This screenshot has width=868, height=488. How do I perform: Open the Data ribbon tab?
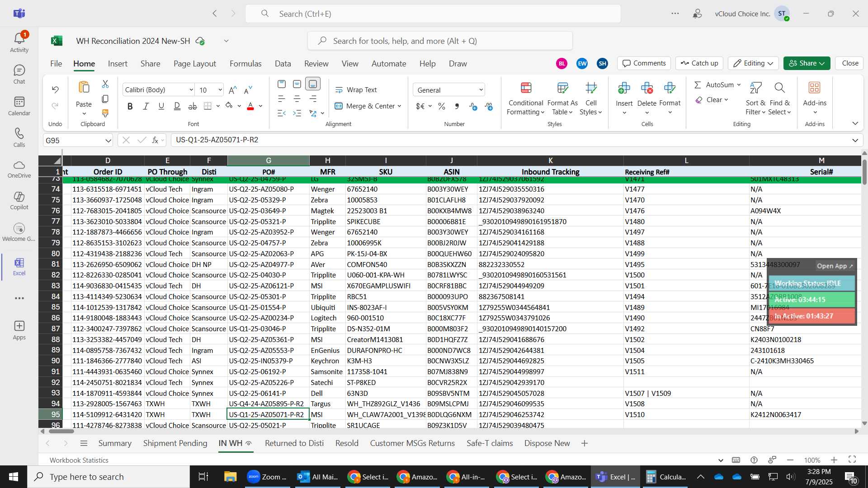283,64
